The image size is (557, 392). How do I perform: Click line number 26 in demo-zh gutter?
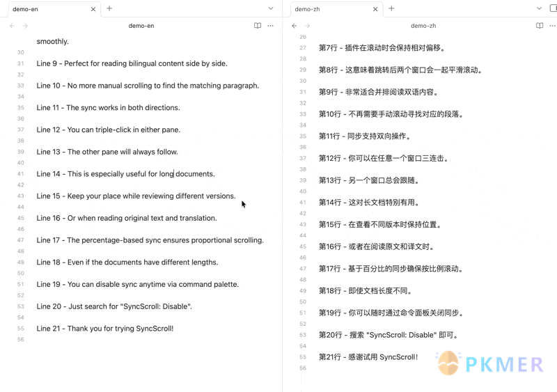[303, 37]
